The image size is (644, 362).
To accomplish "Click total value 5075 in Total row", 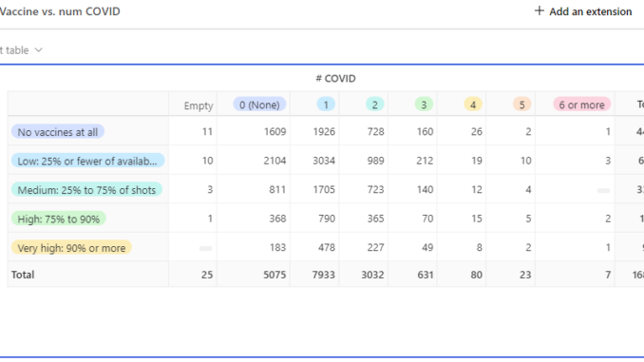I will pyautogui.click(x=275, y=275).
